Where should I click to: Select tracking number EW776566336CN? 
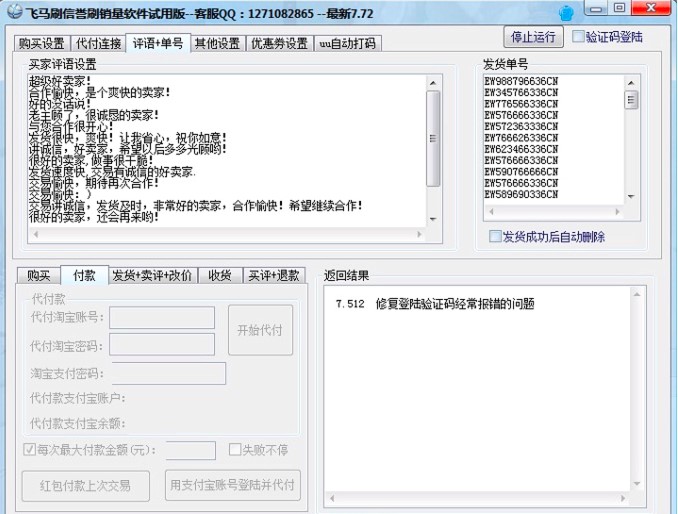point(521,104)
